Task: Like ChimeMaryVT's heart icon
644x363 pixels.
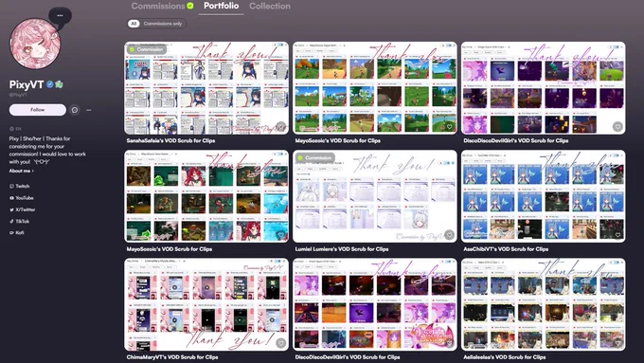Action: 280,343
